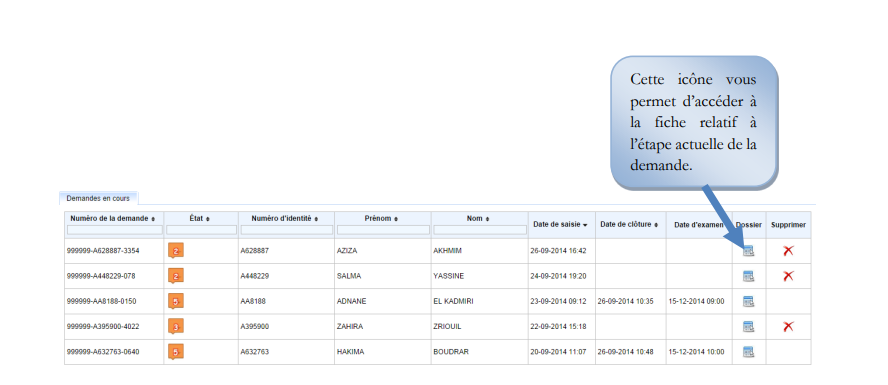
Task: Click the Supprimer column header
Action: 788,225
